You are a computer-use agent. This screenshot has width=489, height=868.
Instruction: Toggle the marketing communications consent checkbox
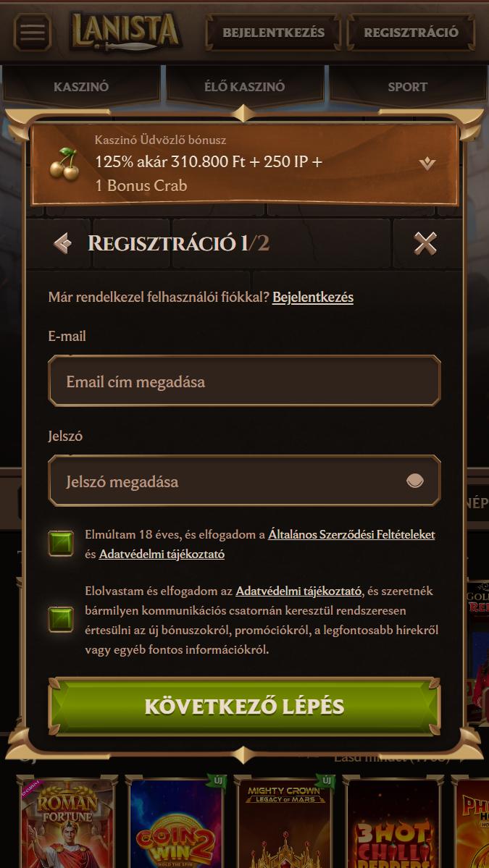click(x=61, y=620)
